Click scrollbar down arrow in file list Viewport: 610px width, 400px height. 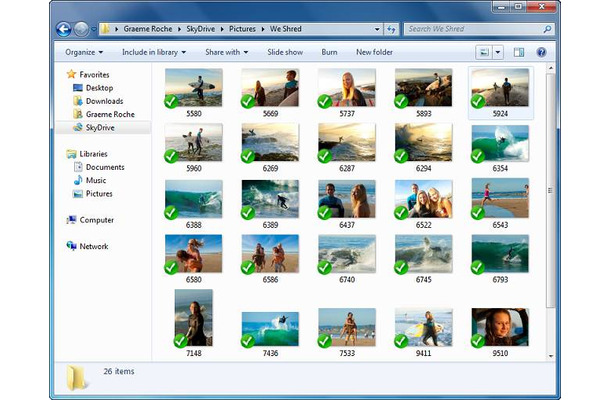(550, 356)
